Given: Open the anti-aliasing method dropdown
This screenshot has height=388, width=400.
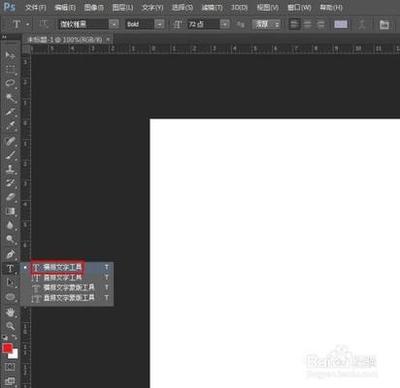Looking at the screenshot, I should tap(267, 24).
